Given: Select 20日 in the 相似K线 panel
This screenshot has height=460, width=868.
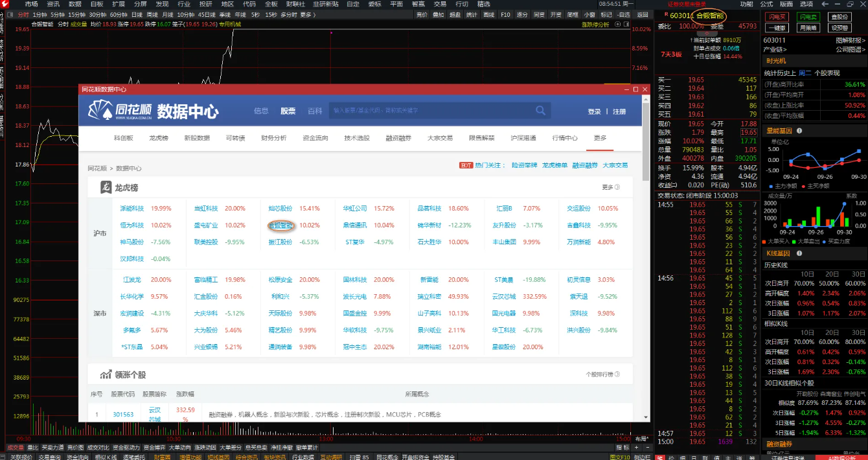Looking at the screenshot, I should (831, 333).
